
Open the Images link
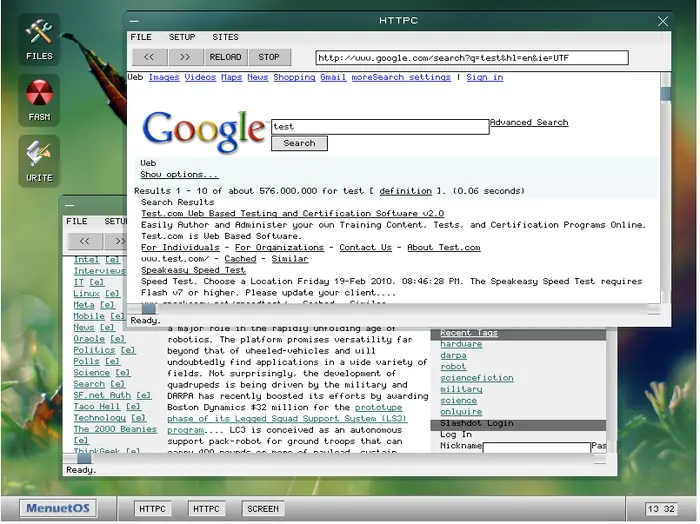point(164,77)
